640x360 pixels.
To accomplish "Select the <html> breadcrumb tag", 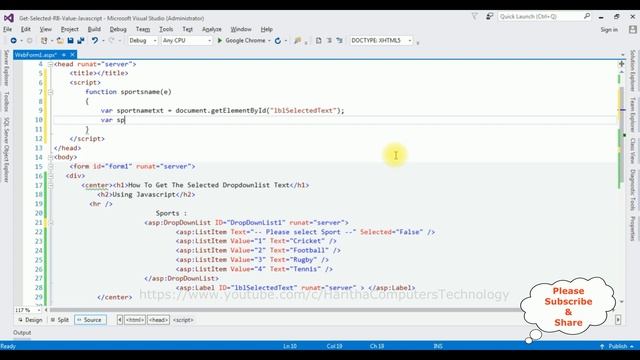I will click(x=135, y=320).
